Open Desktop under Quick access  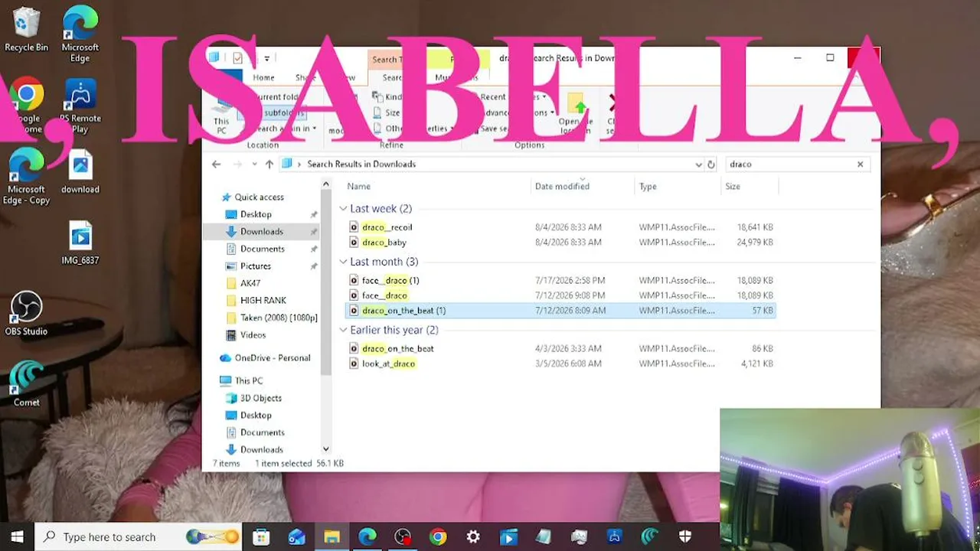pos(256,214)
